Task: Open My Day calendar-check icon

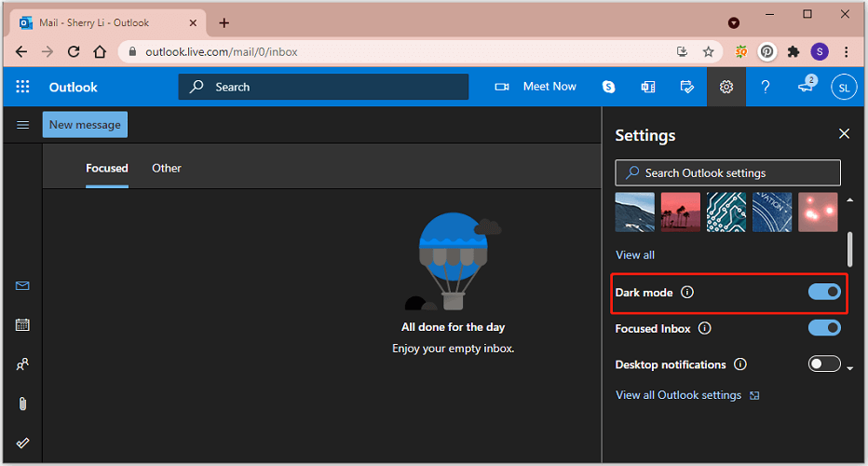Action: (x=687, y=87)
